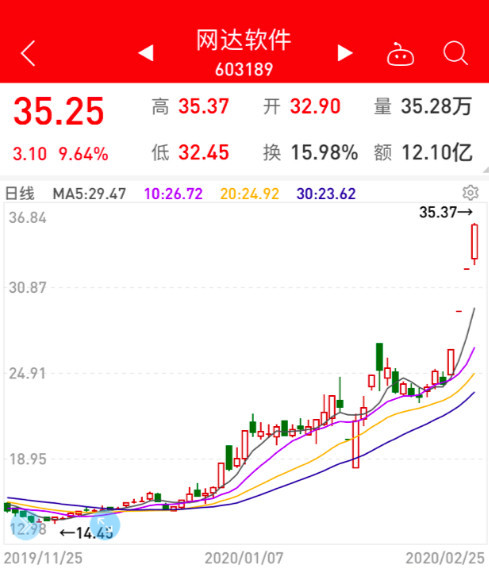The width and height of the screenshot is (489, 568).
Task: Expand quote details corner triangle
Action: pyautogui.click(x=485, y=170)
